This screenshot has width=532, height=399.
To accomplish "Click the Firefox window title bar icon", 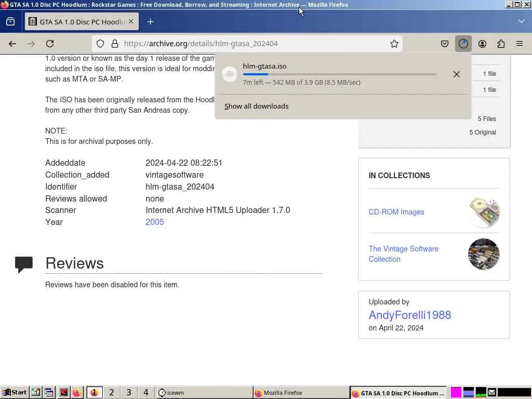I will (4, 4).
